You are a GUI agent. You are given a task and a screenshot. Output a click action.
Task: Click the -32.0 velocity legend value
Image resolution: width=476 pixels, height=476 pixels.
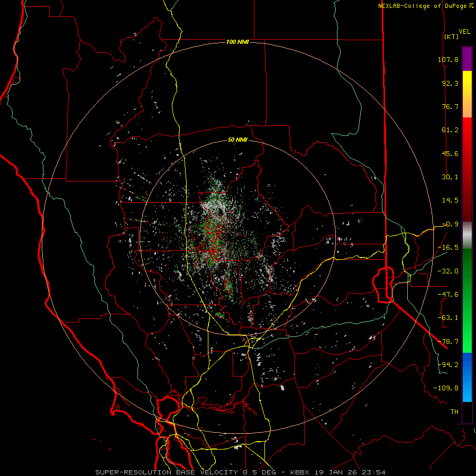coord(448,271)
